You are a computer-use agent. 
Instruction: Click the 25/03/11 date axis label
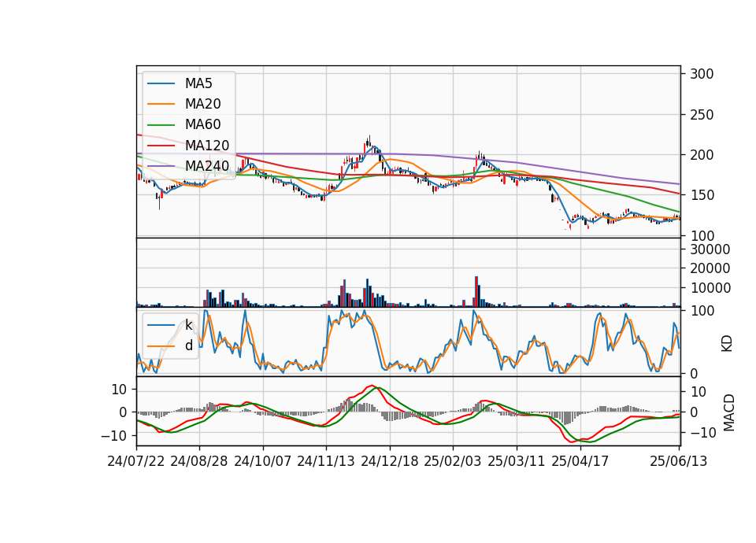coord(517,461)
